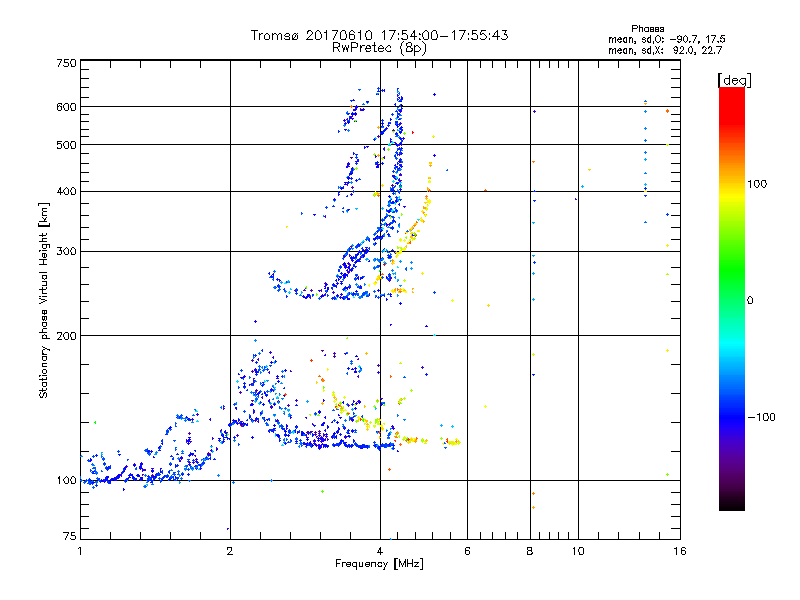Click the y-axis tick label '300'
Screen dimensions: 800x600
coord(66,252)
